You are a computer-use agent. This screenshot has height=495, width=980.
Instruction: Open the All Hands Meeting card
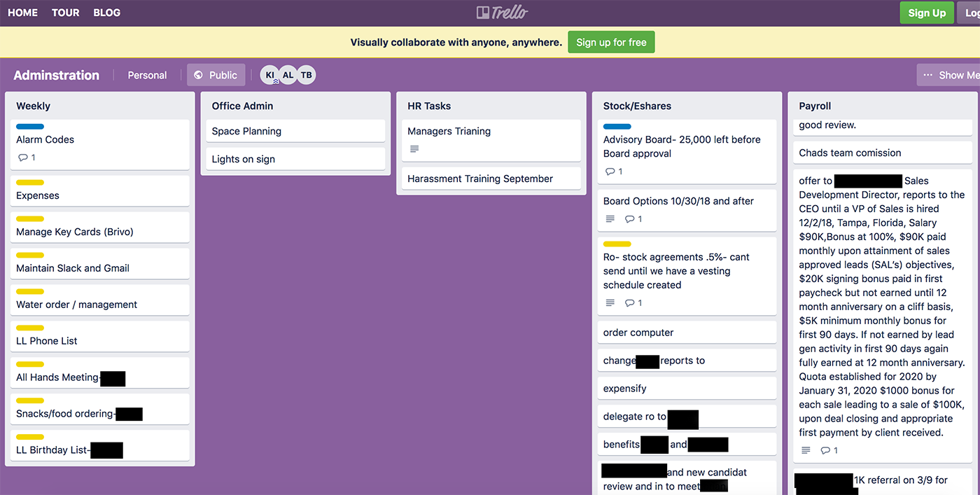point(100,372)
